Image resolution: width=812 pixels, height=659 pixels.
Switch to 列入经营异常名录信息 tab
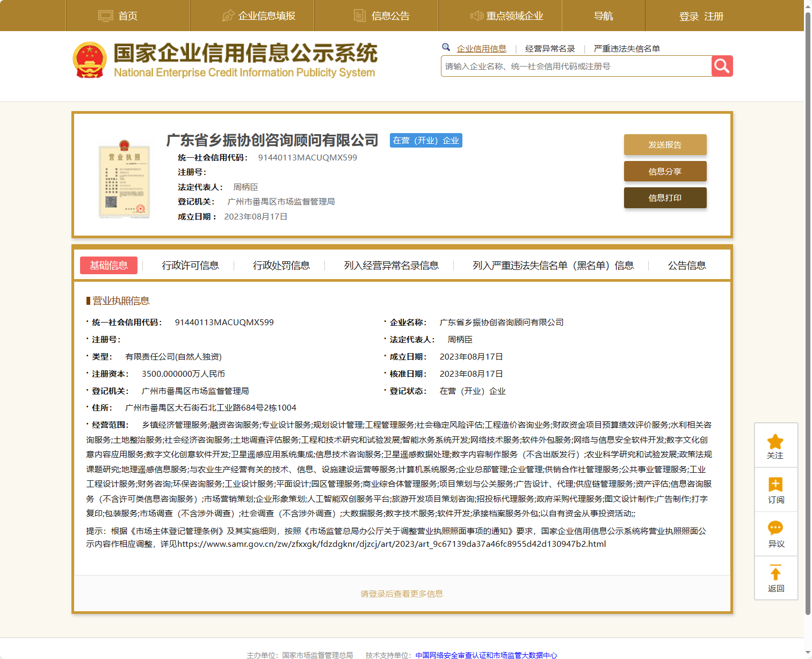point(391,265)
